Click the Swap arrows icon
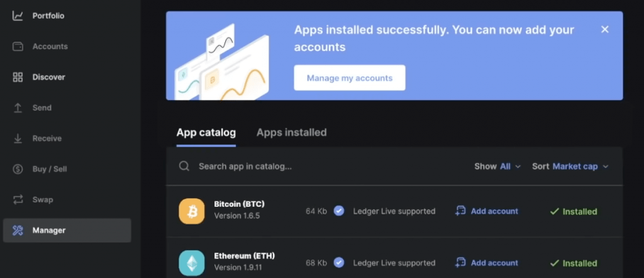Image resolution: width=644 pixels, height=278 pixels. pos(18,200)
